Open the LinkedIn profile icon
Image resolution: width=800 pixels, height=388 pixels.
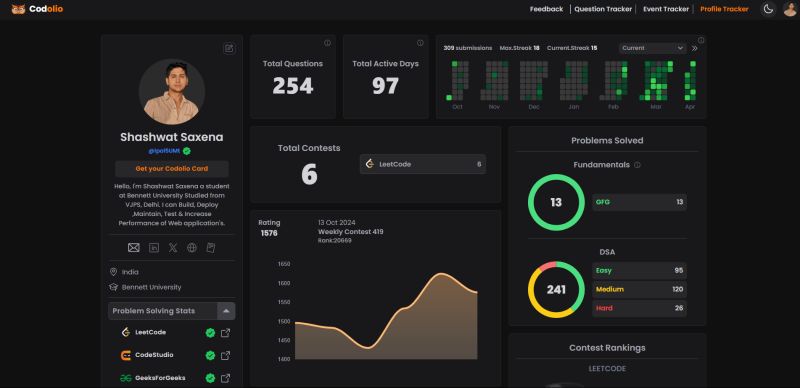click(x=154, y=248)
